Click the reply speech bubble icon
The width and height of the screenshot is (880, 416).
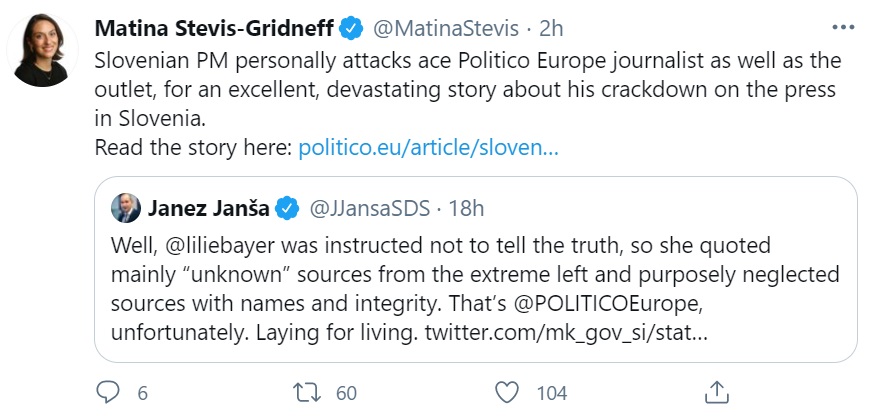pos(108,392)
